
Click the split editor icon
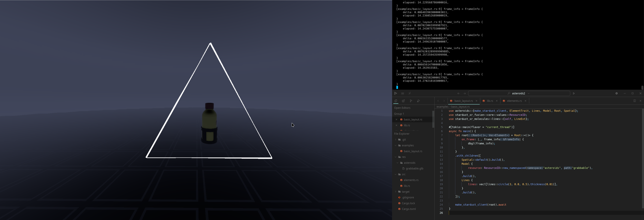(x=635, y=101)
